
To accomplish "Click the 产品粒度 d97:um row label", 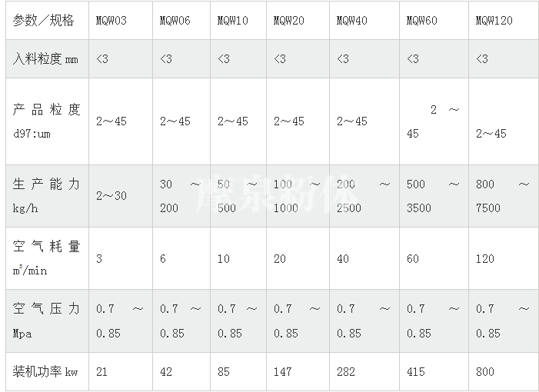I will [x=46, y=121].
